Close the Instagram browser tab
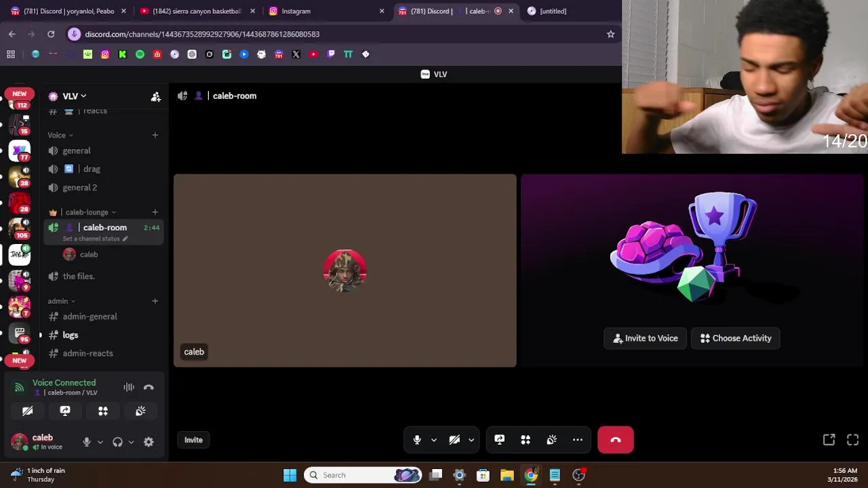The image size is (868, 488). 382,11
